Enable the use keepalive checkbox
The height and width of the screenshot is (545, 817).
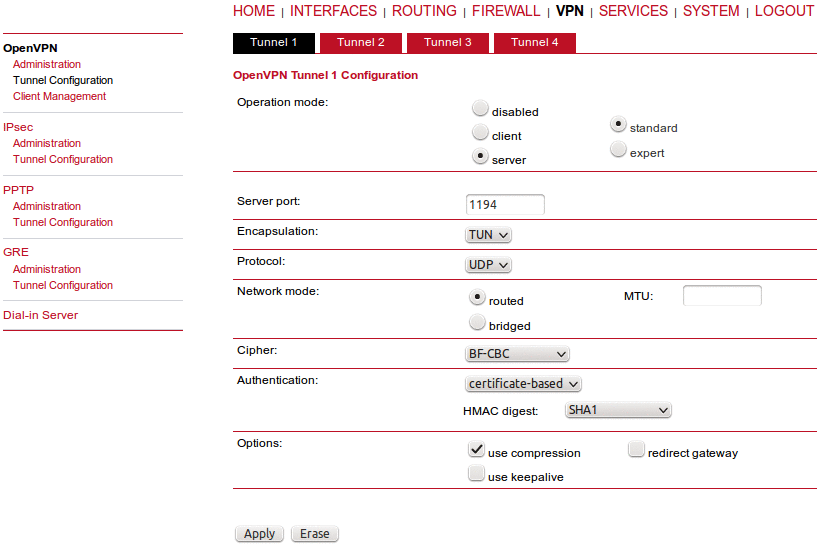[x=476, y=473]
